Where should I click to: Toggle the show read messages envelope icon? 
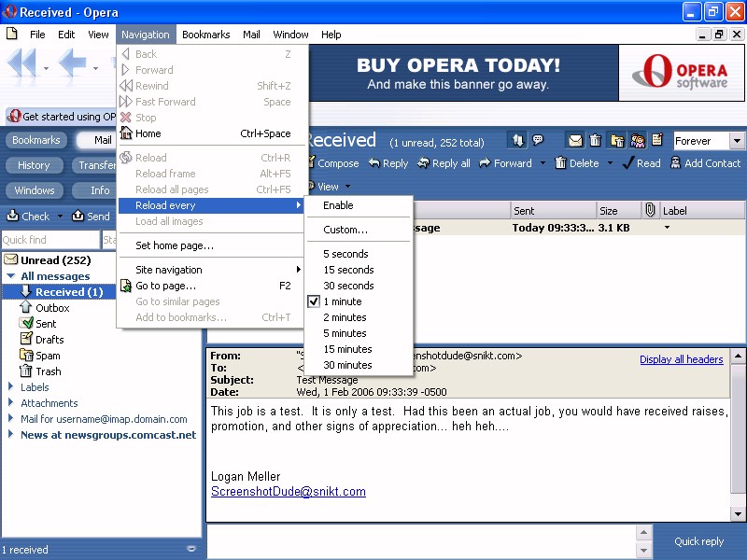(575, 141)
